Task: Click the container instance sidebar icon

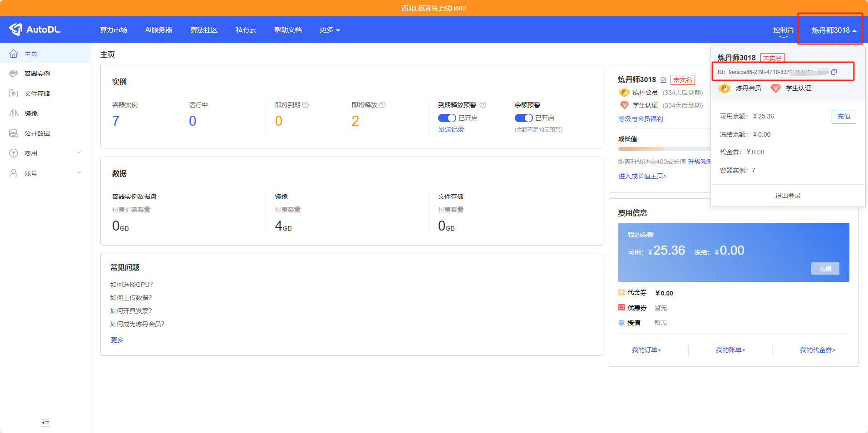Action: (14, 74)
